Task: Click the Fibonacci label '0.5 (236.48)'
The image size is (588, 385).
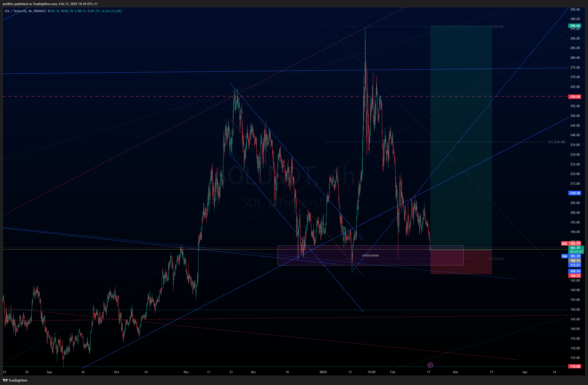Action: coord(557,142)
